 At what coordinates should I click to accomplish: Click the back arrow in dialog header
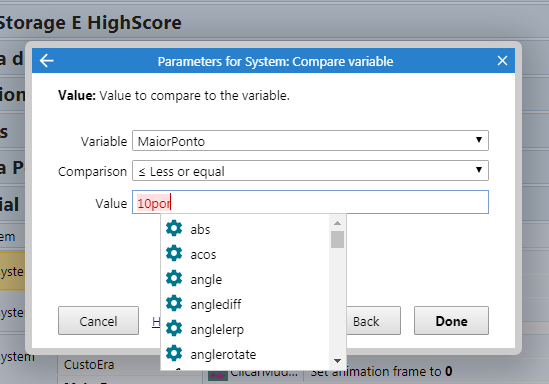coord(47,61)
